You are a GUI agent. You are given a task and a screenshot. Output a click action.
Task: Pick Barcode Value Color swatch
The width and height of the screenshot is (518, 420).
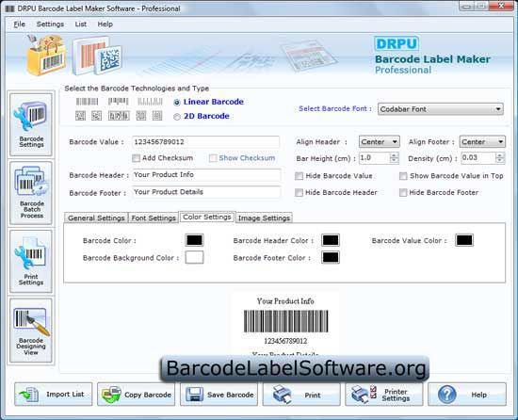tap(464, 240)
